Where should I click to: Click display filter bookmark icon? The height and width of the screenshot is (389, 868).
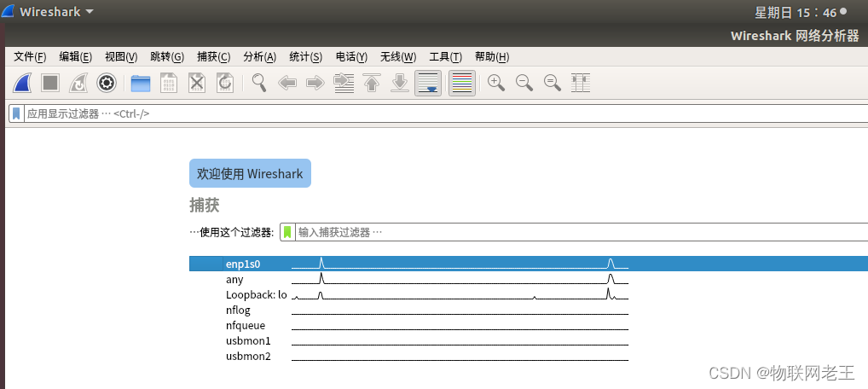(16, 113)
